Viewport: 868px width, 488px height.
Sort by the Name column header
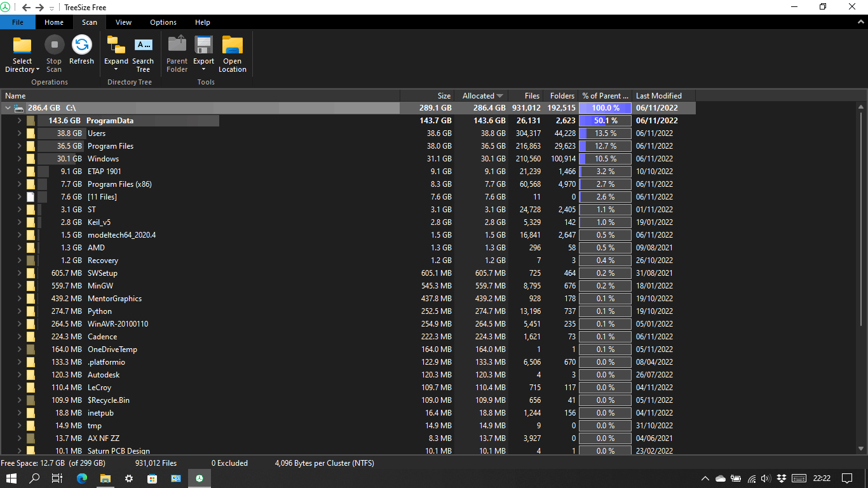(x=200, y=96)
